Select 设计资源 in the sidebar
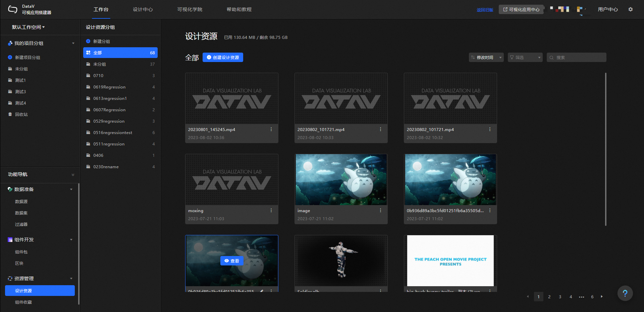Screen dimensions: 644x312 pos(40,291)
